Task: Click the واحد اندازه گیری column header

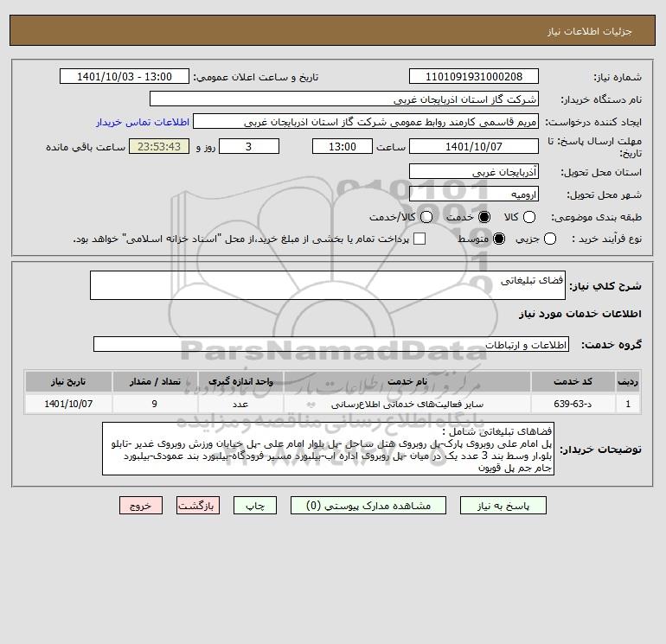Action: pos(240,381)
